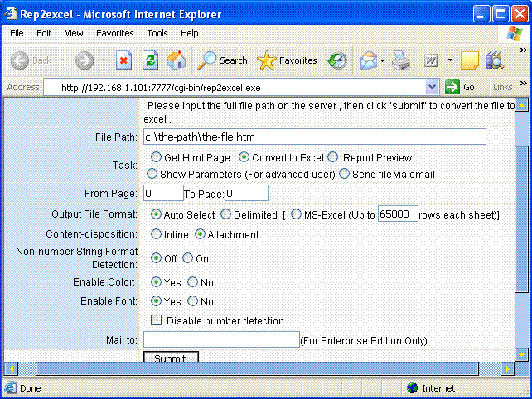This screenshot has width=532, height=399.
Task: Click the page scroll up arrow
Action: (x=521, y=105)
